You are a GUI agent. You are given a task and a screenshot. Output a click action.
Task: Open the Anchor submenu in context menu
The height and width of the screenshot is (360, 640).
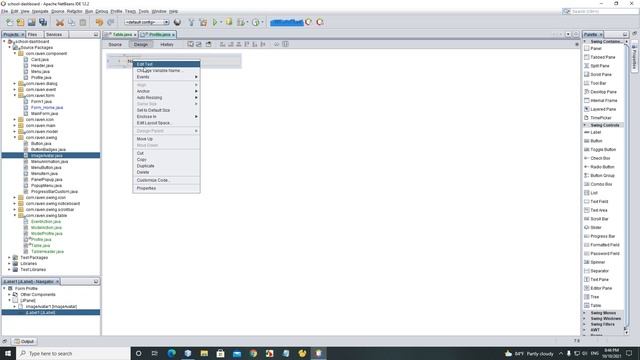[167, 91]
